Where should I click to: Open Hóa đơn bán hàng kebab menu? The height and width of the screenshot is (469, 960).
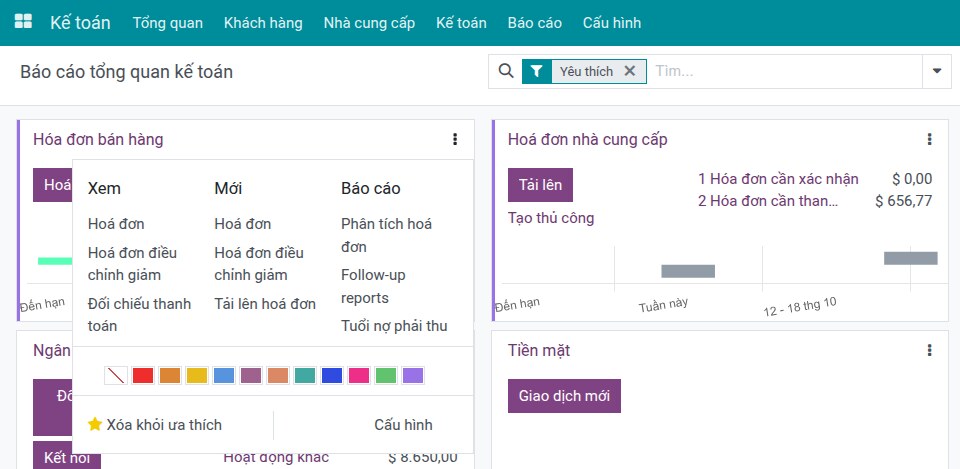click(454, 140)
